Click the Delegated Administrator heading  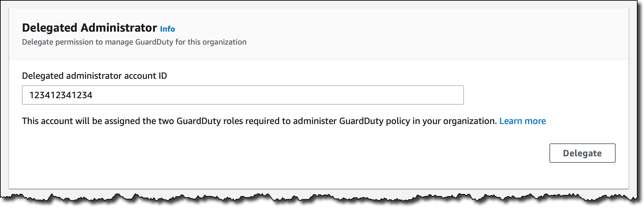89,28
